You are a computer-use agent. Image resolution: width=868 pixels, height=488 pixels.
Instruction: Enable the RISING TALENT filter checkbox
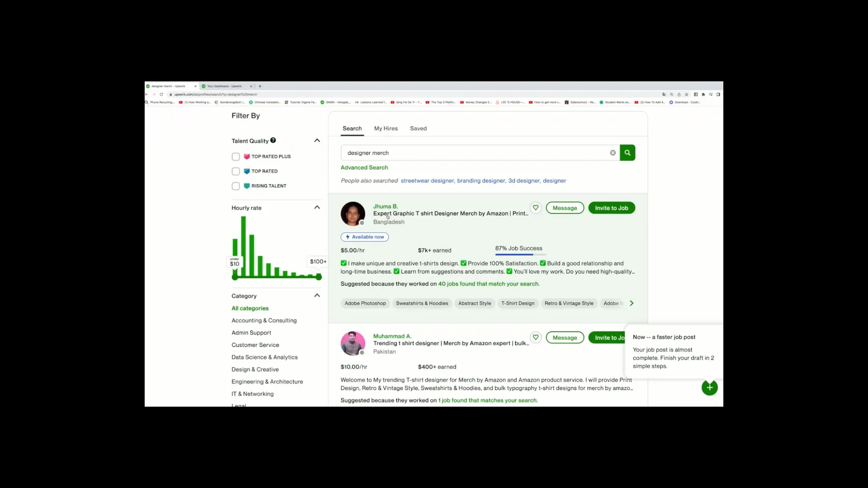[235, 185]
